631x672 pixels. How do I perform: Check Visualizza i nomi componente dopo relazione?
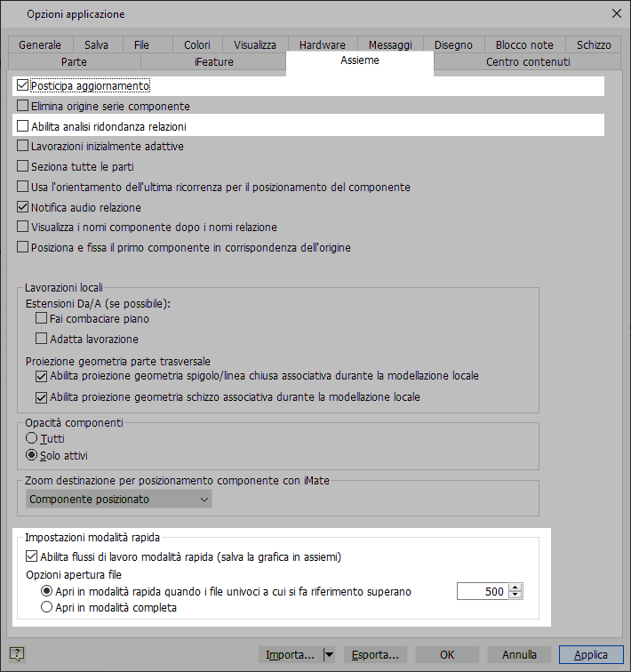coord(23,227)
